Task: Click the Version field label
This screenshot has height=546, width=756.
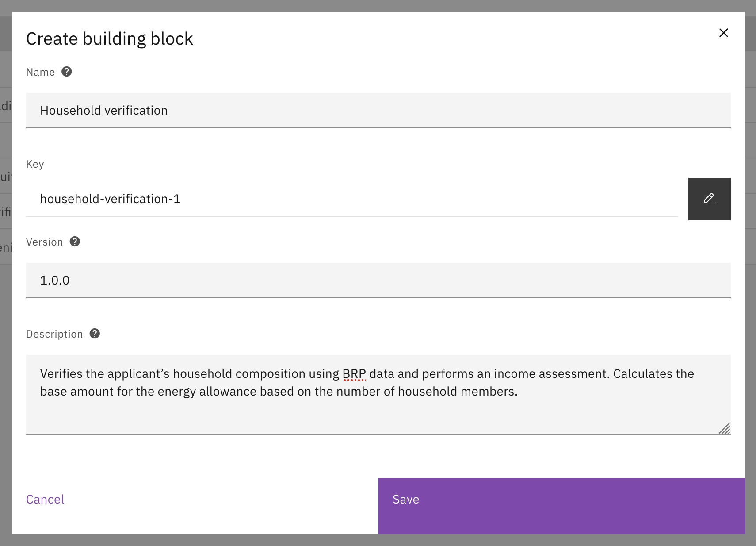Action: pos(44,242)
